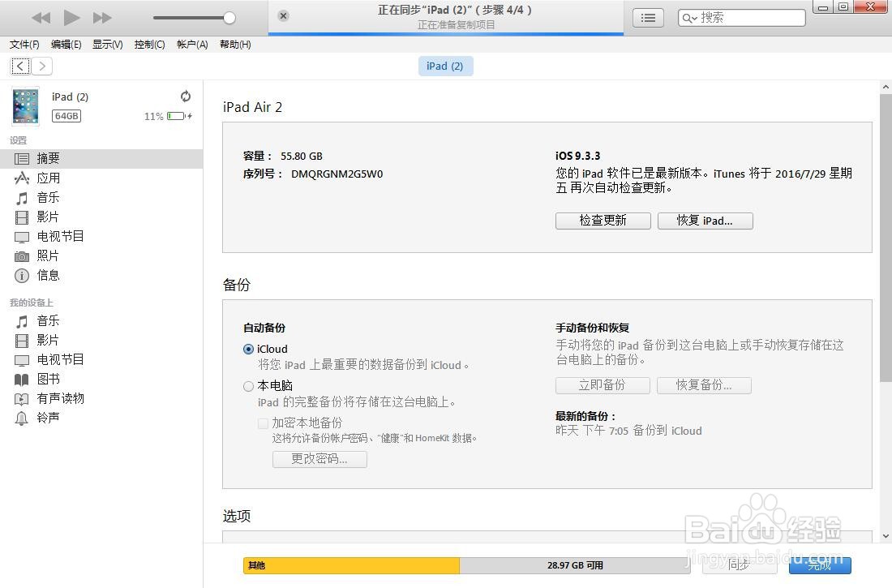The image size is (892, 588).
Task: Click 恢复备份... button
Action: [x=704, y=385]
